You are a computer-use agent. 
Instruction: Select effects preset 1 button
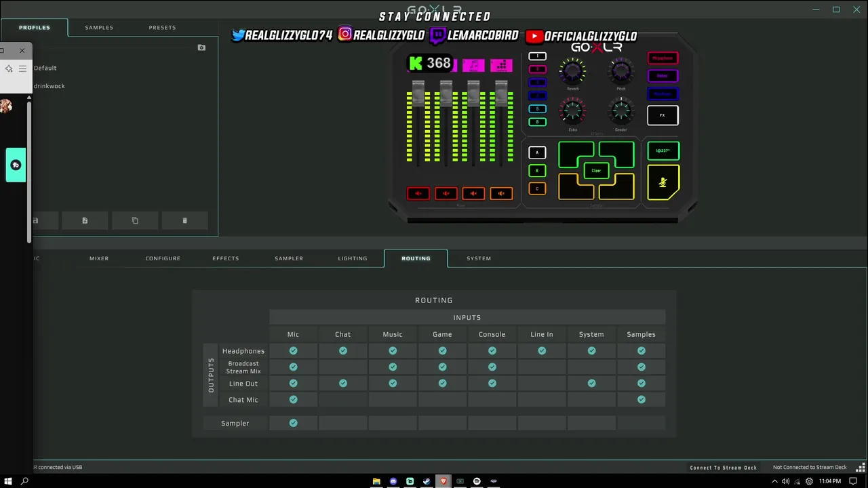coord(537,56)
